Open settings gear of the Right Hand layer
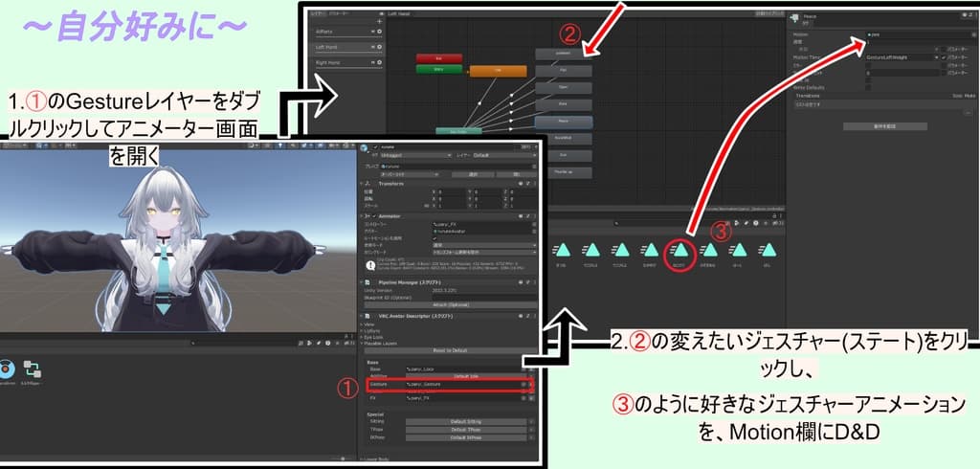The width and height of the screenshot is (980, 469). (x=379, y=62)
